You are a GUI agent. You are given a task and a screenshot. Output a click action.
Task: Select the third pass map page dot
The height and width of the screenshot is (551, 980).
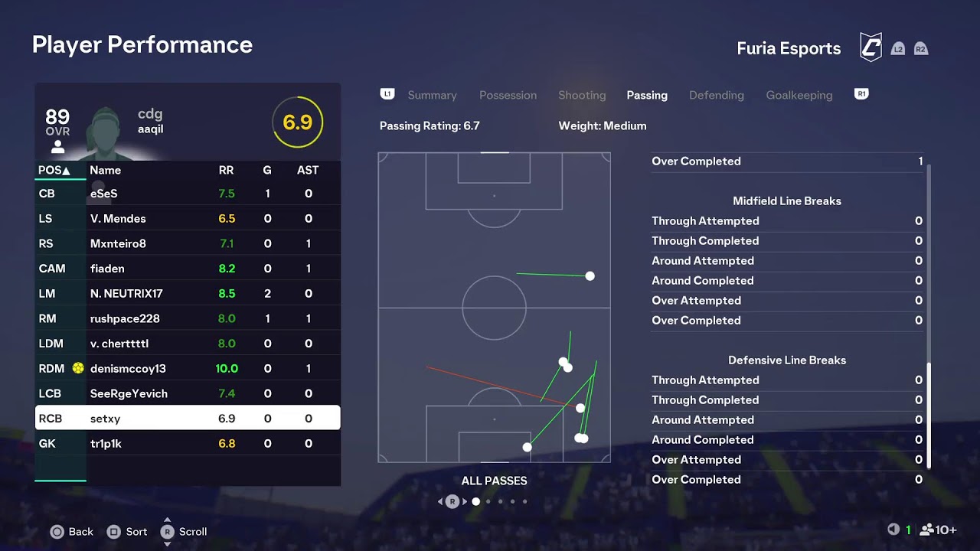500,502
